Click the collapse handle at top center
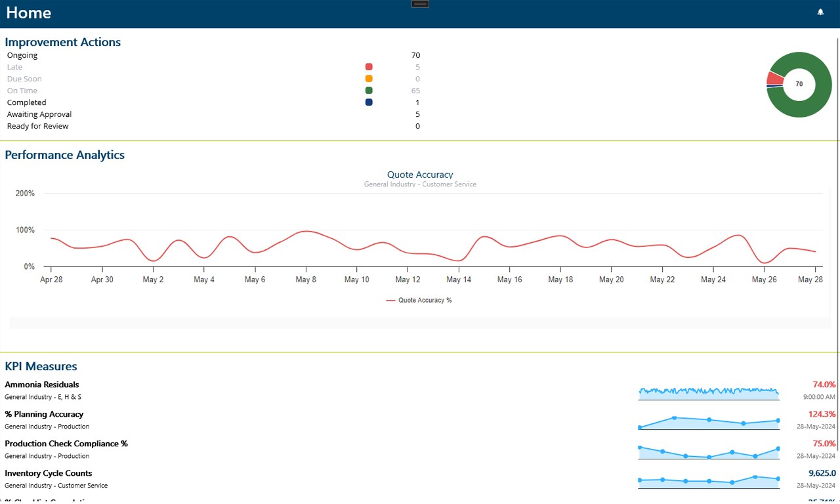Screen dimensions: 840x504 pyautogui.click(x=420, y=4)
